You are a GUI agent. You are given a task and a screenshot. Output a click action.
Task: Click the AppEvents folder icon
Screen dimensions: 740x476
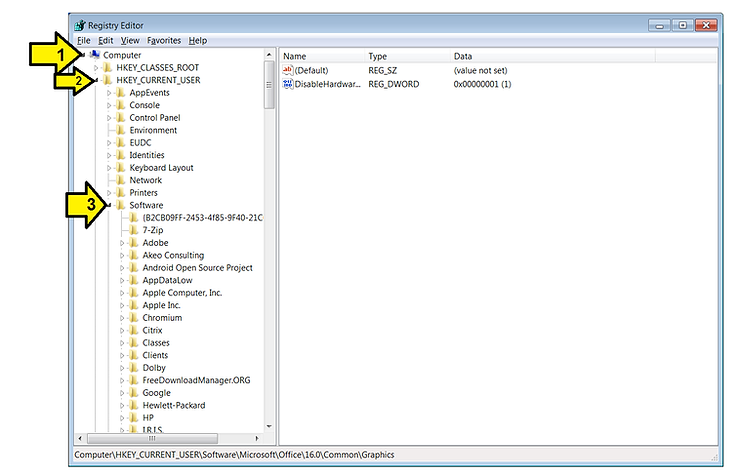(x=121, y=92)
